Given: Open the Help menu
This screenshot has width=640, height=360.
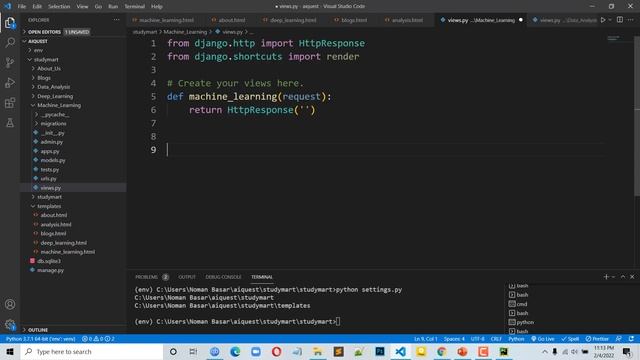Looking at the screenshot, I should tap(157, 6).
